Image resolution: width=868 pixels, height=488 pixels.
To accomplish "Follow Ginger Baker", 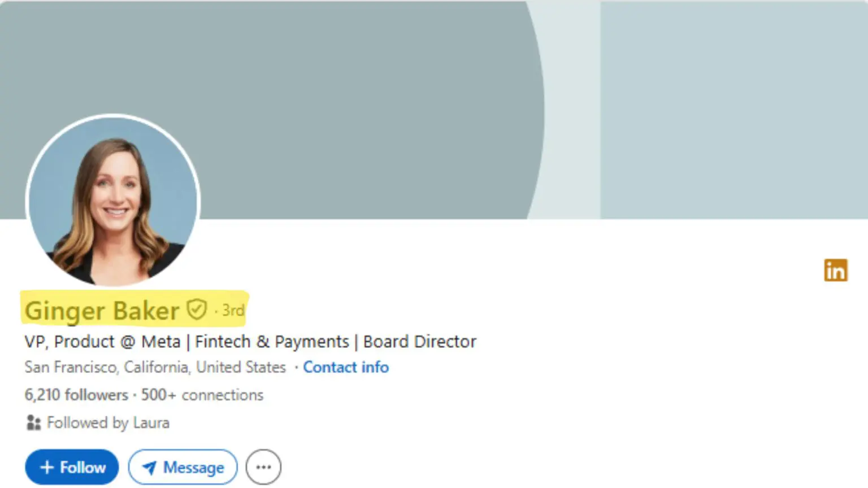I will pos(72,467).
